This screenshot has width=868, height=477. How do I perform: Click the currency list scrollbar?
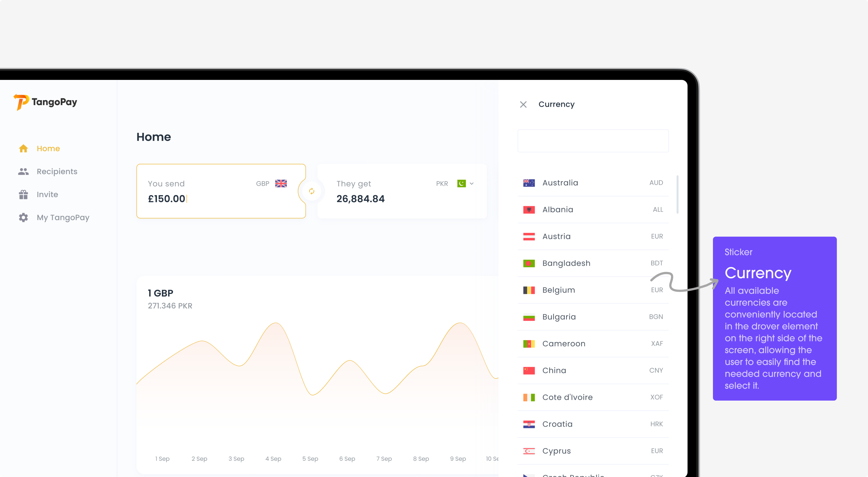tap(677, 194)
